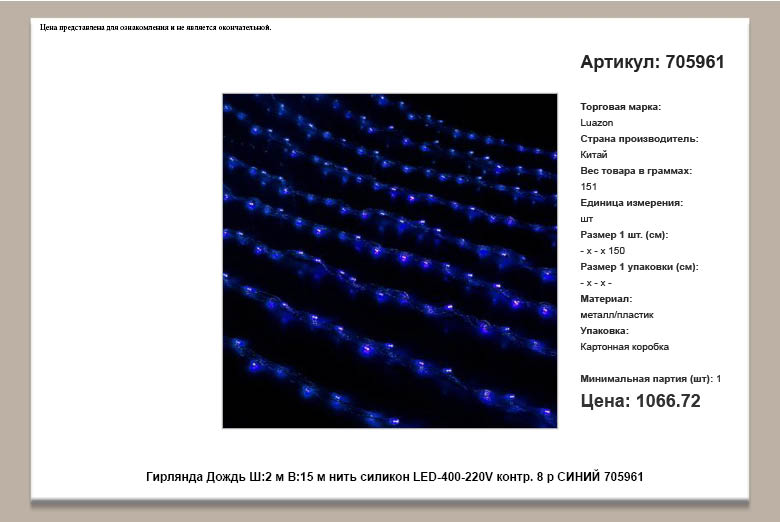Click the 'Размер 1 упаковки (см):' label
Viewport: 780px width, 522px height.
639,267
